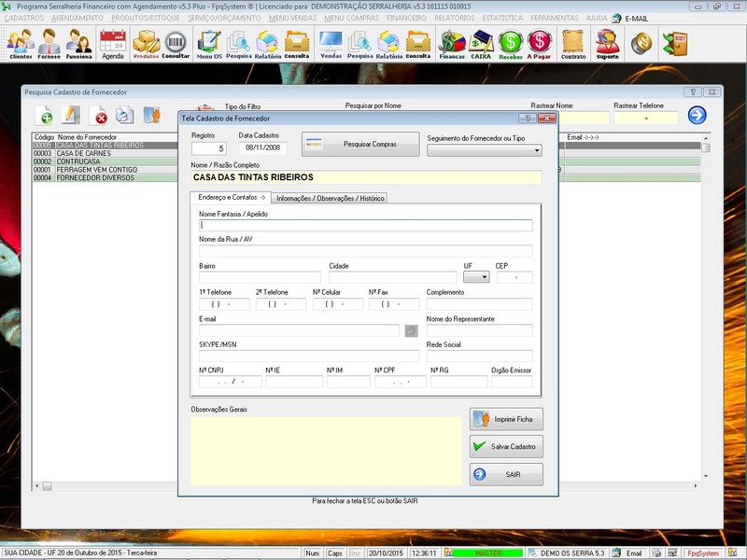Click the Pesquisar Compras button
The height and width of the screenshot is (560, 747).
pyautogui.click(x=360, y=144)
